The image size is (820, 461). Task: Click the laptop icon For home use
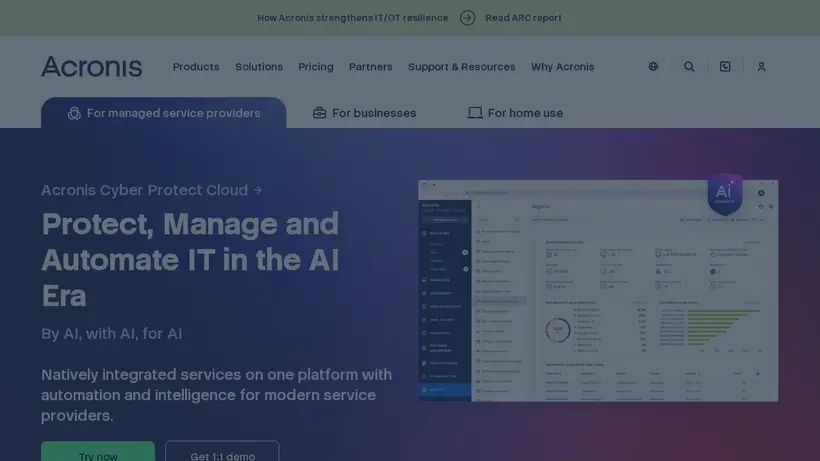coord(475,113)
